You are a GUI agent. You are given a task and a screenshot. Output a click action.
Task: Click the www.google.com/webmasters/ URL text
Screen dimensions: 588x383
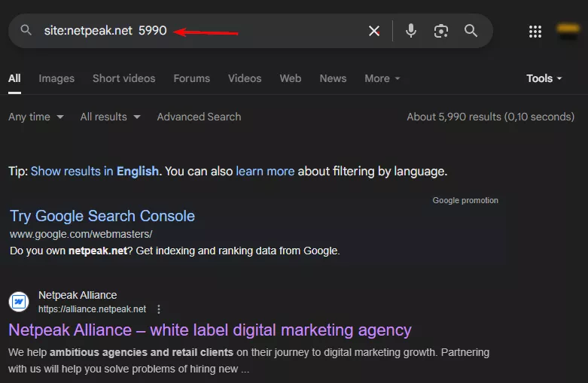81,234
